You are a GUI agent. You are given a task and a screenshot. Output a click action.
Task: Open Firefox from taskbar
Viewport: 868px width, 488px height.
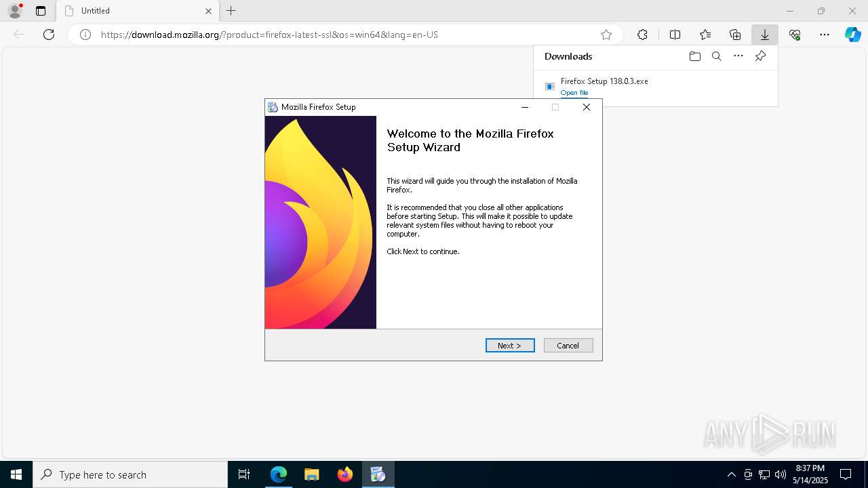(x=345, y=474)
